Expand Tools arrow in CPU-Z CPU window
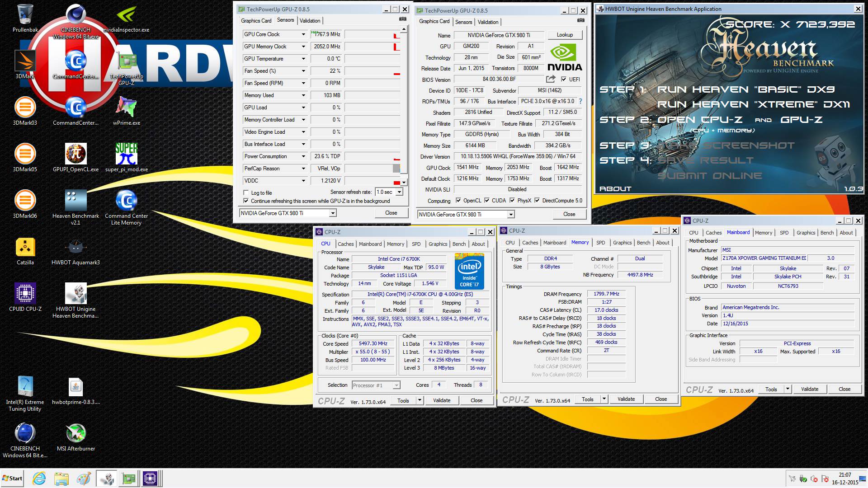868x488 pixels. pos(420,400)
